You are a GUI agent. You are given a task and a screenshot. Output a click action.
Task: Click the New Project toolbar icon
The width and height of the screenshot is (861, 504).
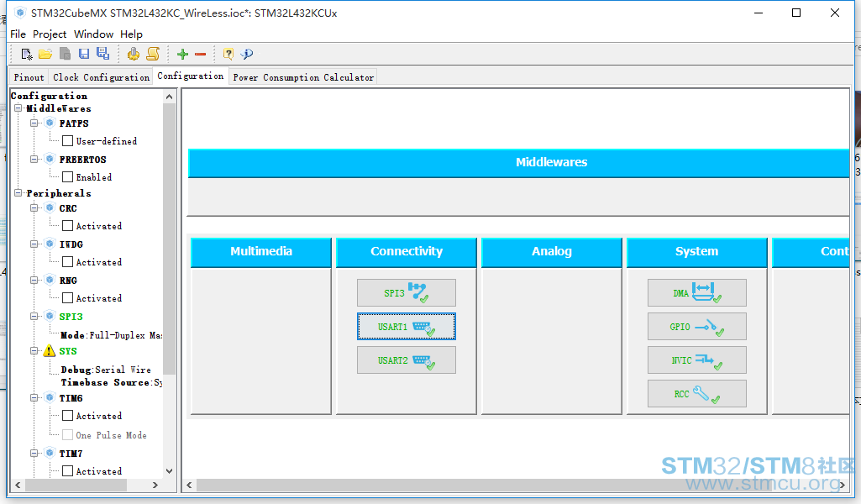point(26,54)
